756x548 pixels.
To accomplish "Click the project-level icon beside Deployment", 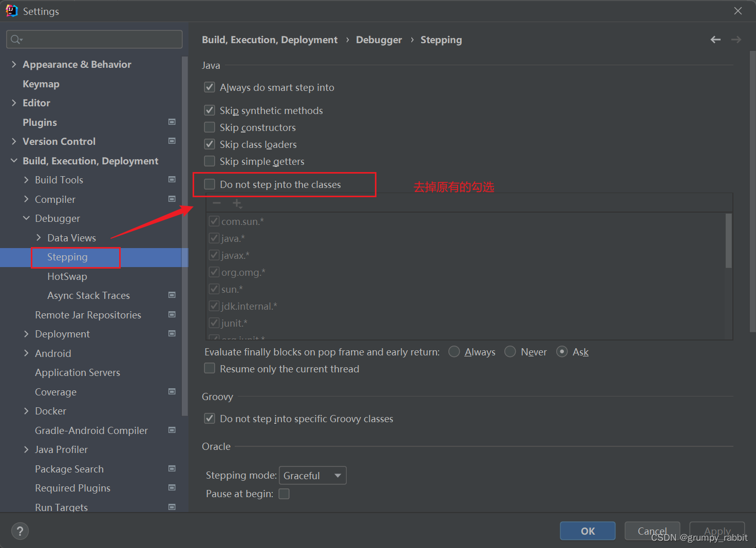I will click(x=172, y=333).
